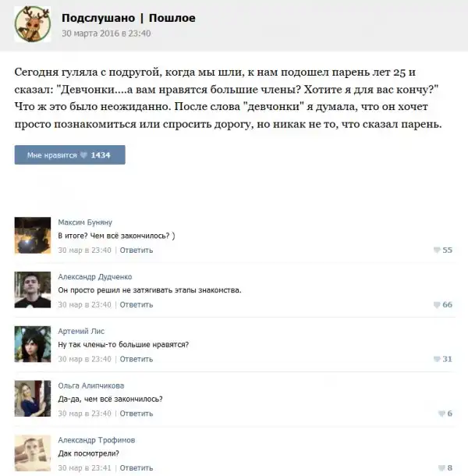
Task: Like Александр Дудченко's comment via heart icon
Action: (437, 304)
